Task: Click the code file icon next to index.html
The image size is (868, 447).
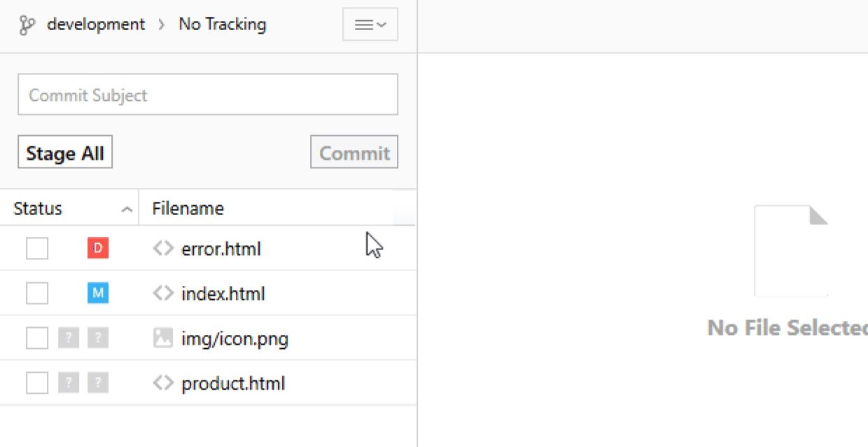Action: (163, 294)
